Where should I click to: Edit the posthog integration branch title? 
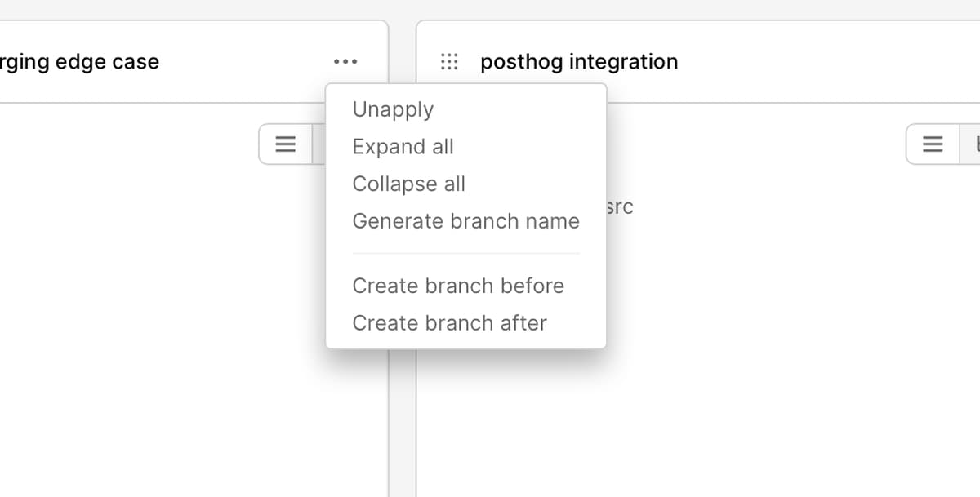pos(579,62)
